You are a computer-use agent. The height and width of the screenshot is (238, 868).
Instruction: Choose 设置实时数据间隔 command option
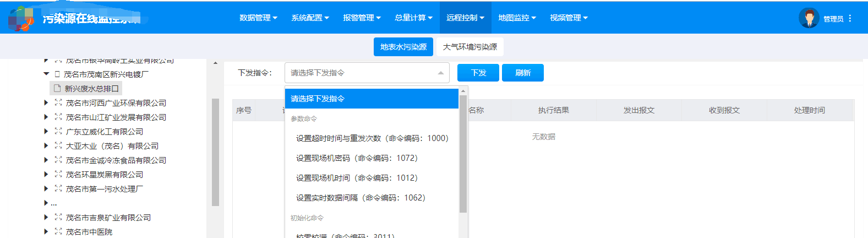tap(361, 198)
